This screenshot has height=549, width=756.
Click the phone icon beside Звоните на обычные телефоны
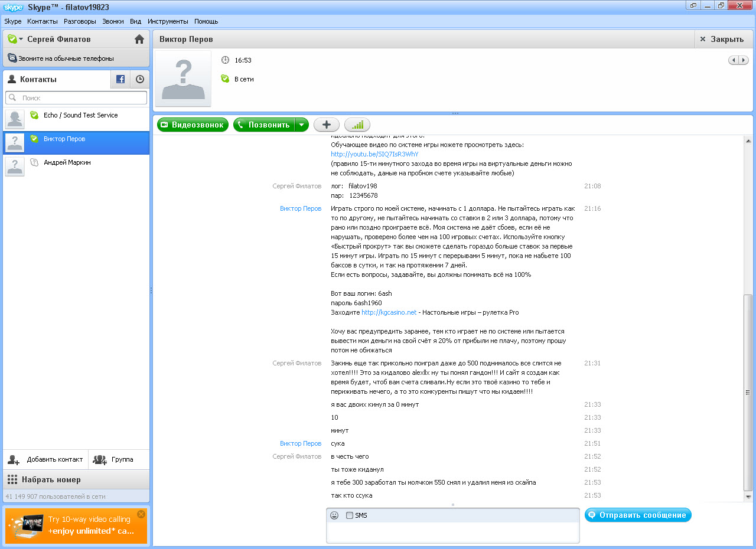[12, 58]
